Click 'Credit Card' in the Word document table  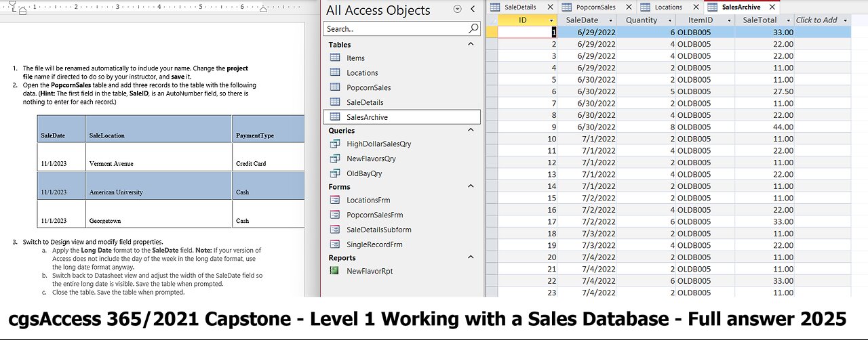251,164
